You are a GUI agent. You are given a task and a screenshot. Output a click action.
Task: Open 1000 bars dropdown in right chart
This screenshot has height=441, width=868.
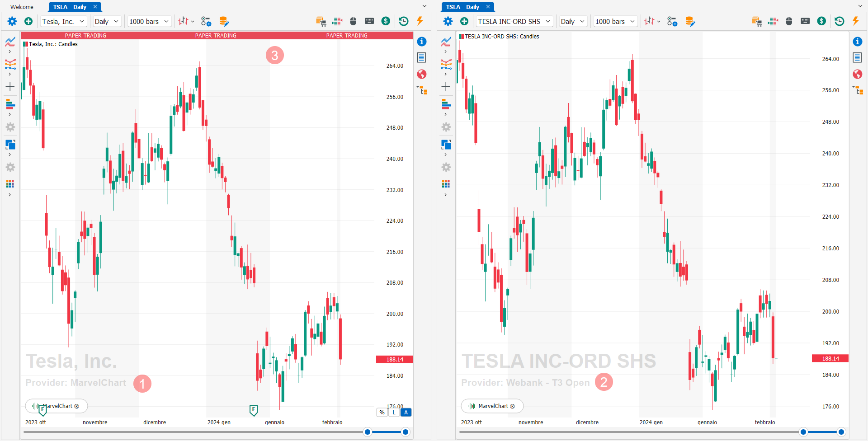pyautogui.click(x=615, y=21)
